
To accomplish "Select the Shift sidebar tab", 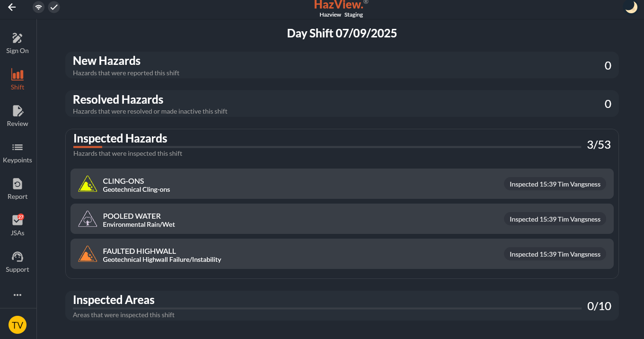I will point(18,80).
